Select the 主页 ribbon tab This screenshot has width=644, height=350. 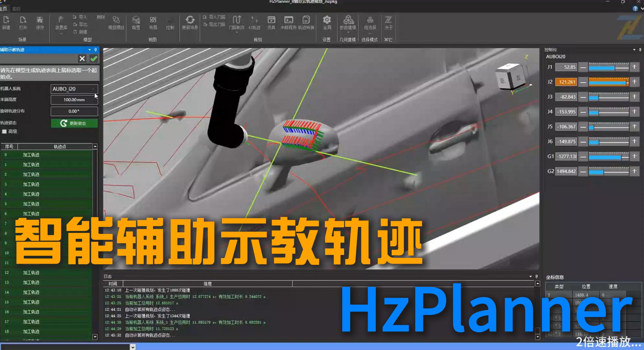[3, 8]
